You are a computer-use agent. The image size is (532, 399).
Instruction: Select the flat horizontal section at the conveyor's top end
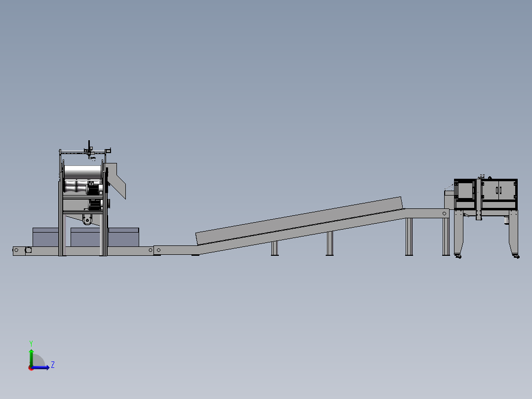(427, 213)
